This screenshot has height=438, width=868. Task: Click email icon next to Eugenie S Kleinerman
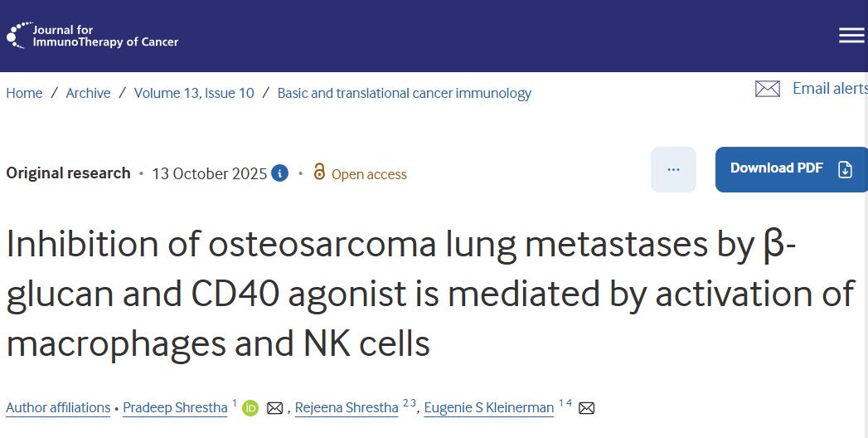click(x=586, y=408)
